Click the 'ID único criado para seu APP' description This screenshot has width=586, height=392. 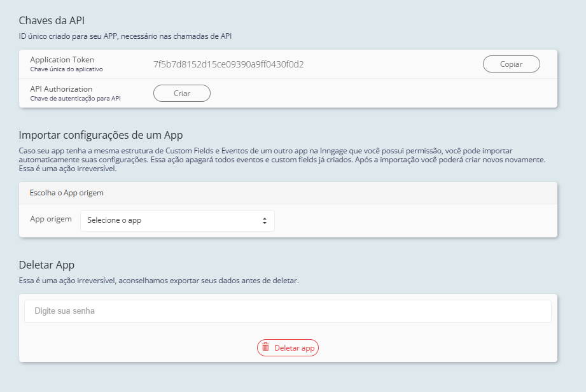click(125, 36)
